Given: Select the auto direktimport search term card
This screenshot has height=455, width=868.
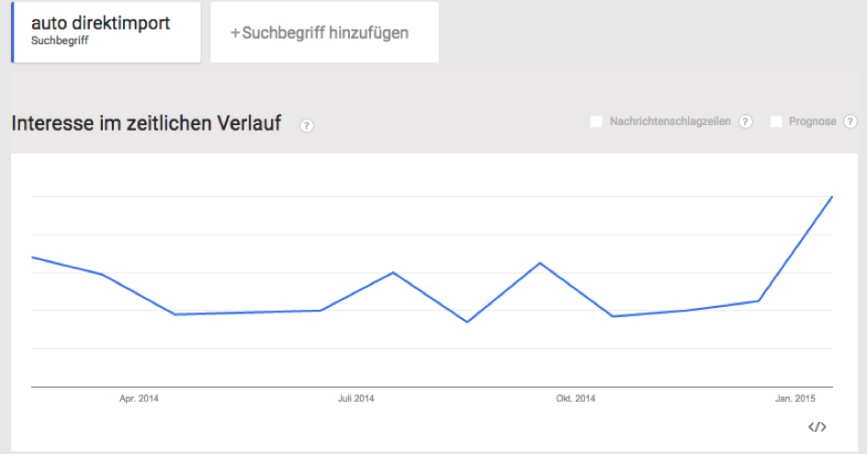Looking at the screenshot, I should pyautogui.click(x=107, y=32).
